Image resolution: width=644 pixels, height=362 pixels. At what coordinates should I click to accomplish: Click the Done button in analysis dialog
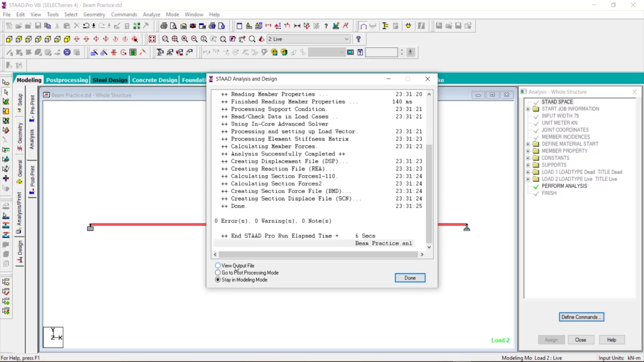pos(410,278)
